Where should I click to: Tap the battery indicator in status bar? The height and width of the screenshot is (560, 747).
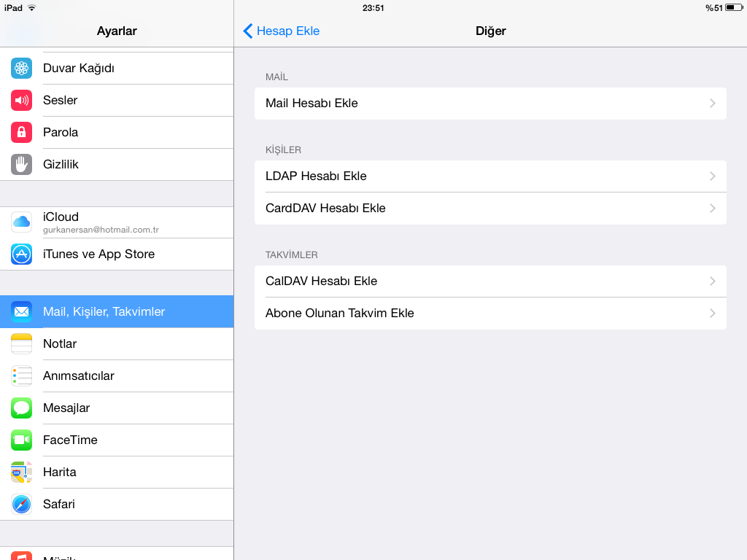734,7
